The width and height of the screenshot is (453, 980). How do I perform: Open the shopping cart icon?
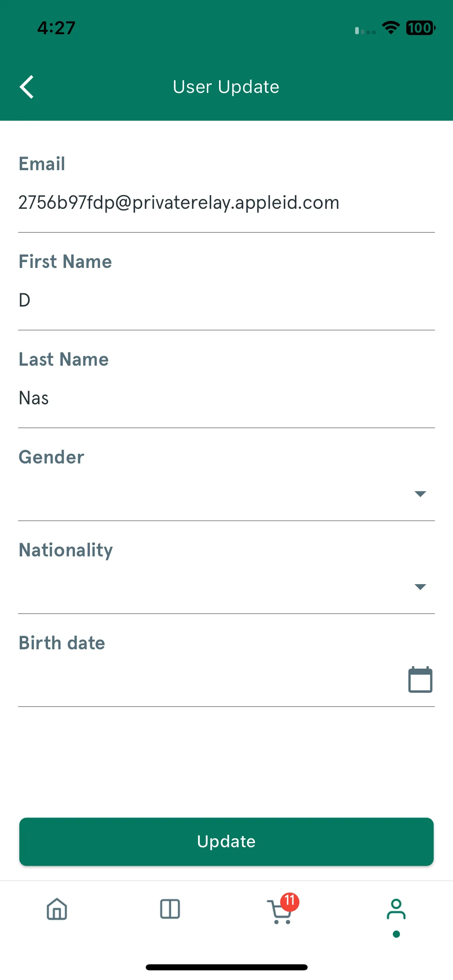(x=279, y=912)
